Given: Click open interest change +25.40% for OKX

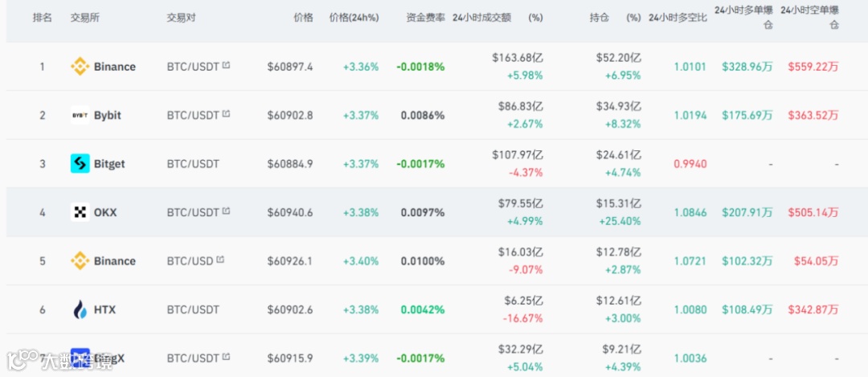Looking at the screenshot, I should pos(620,221).
